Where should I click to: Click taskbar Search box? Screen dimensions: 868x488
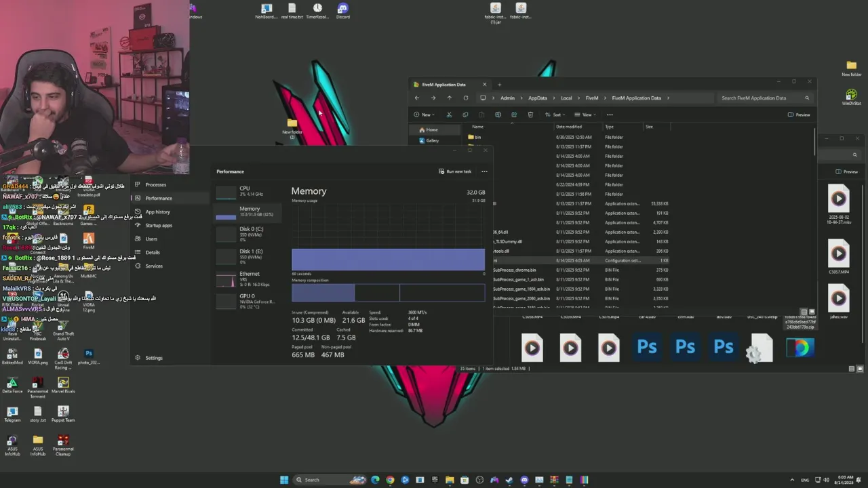(x=330, y=480)
